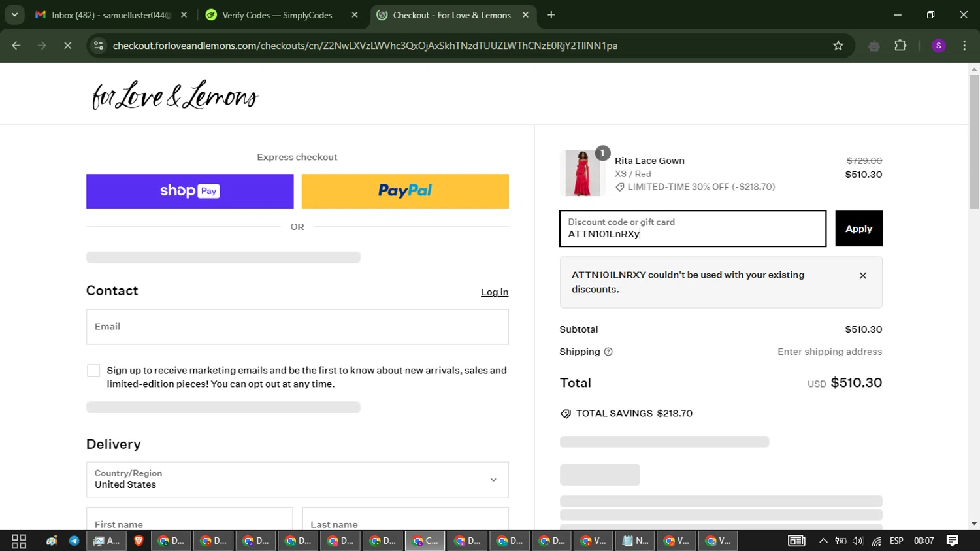Open the Telegram taskbar icon

pyautogui.click(x=74, y=541)
